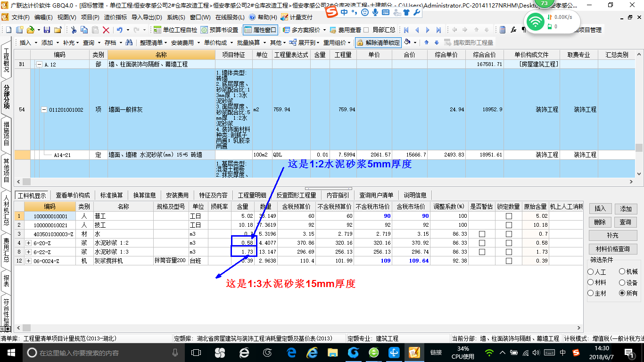Click the scissors Cut icon
This screenshot has width=644, height=362.
pyautogui.click(x=74, y=30)
